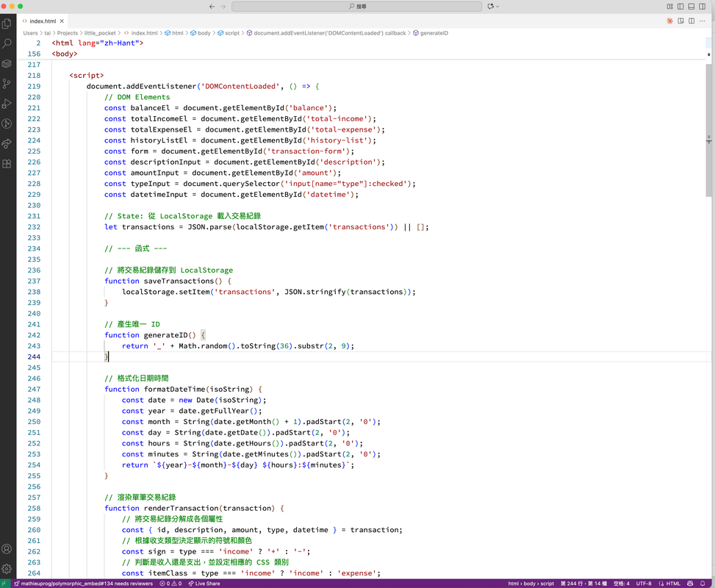Toggle the secondary side bar
Image resolution: width=715 pixels, height=588 pixels.
click(x=703, y=7)
